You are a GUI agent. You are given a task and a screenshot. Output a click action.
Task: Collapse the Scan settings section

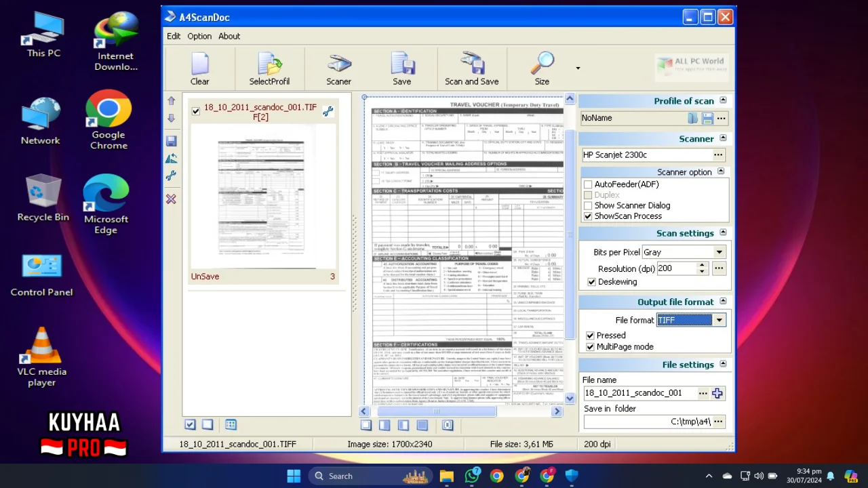click(723, 232)
